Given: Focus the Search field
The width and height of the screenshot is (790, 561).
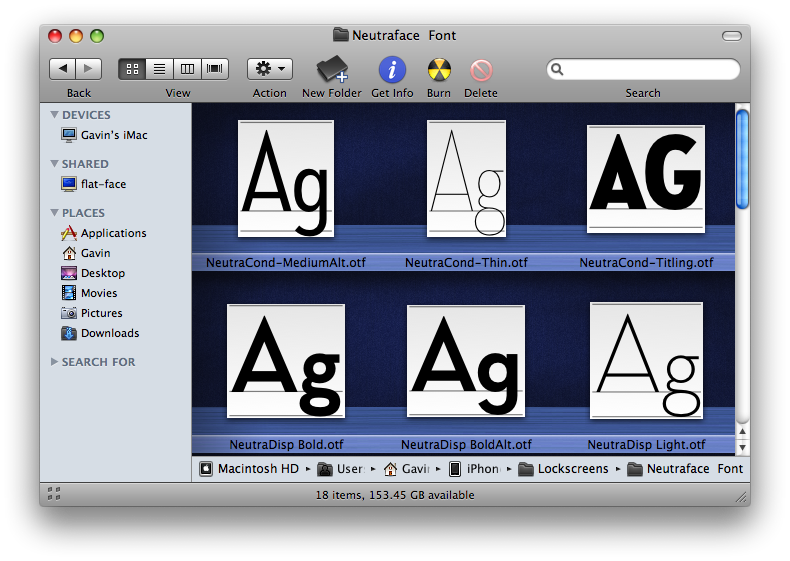Looking at the screenshot, I should pyautogui.click(x=643, y=69).
